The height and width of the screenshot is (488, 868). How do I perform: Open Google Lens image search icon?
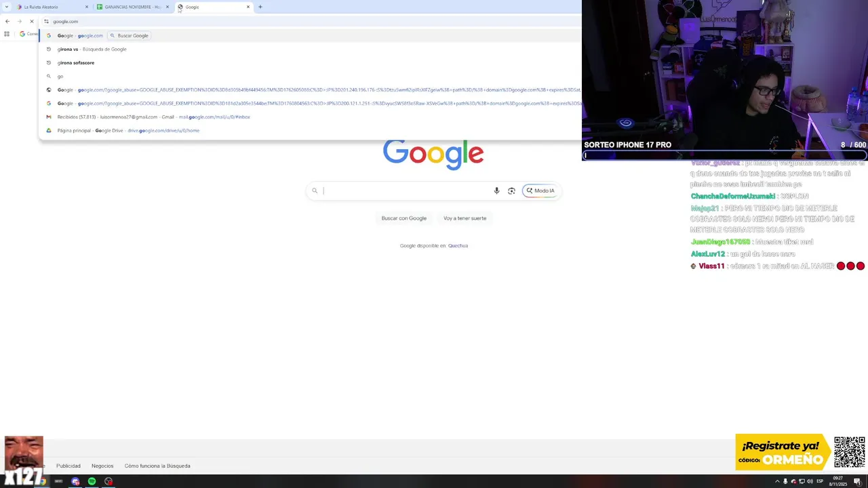coord(511,190)
